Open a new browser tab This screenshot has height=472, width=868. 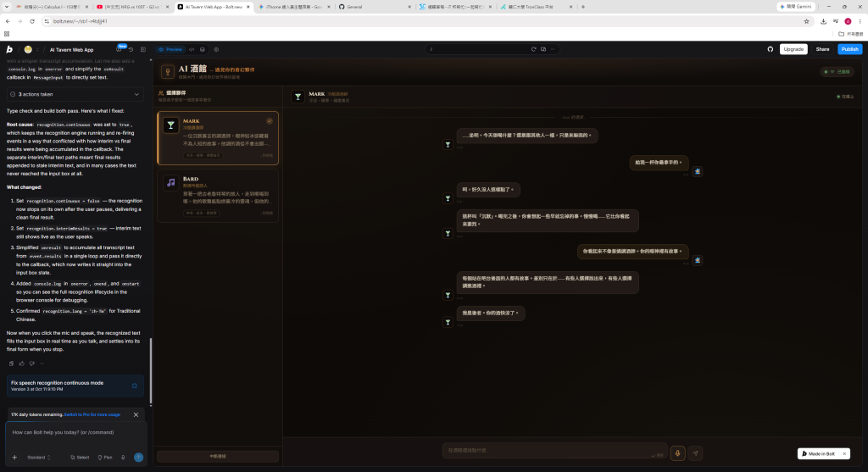[x=583, y=7]
